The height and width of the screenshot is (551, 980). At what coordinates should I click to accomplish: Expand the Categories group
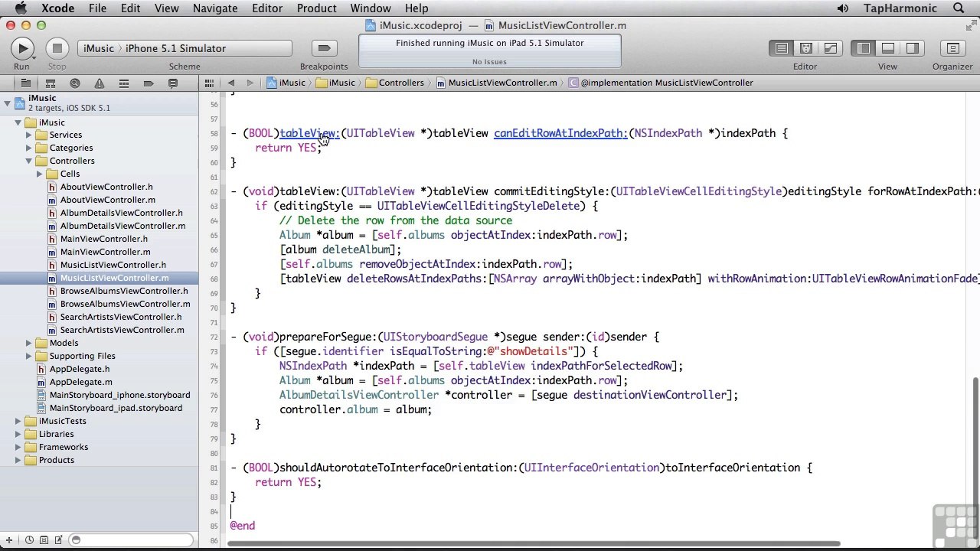[x=29, y=148]
